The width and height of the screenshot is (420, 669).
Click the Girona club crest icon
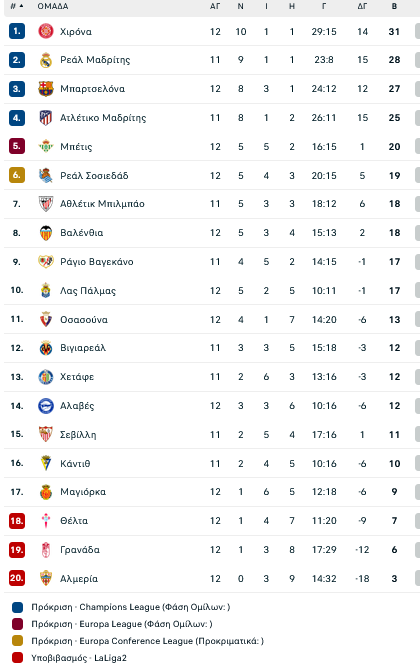[x=46, y=32]
